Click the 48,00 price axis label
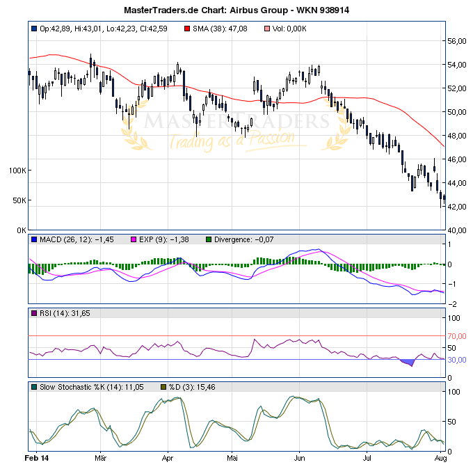Viewport: 473px width, 476px height. [x=457, y=136]
